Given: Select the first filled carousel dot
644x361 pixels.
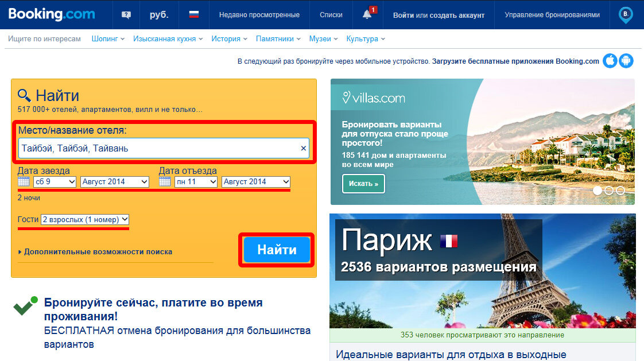Looking at the screenshot, I should (598, 191).
